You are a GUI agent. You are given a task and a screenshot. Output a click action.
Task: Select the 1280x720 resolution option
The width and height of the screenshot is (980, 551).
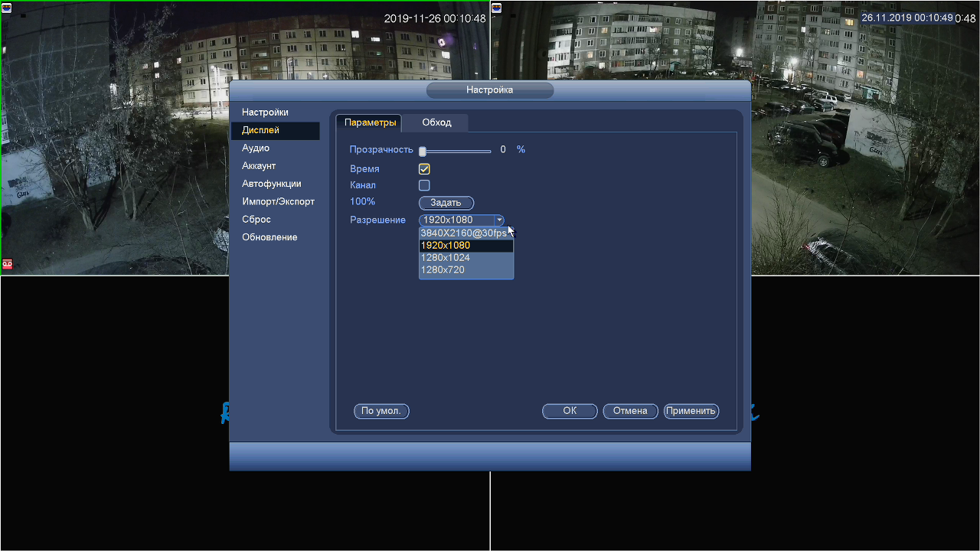click(x=465, y=269)
